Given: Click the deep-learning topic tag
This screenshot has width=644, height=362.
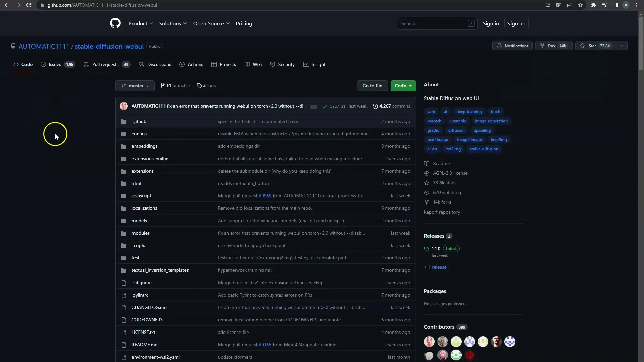Looking at the screenshot, I should click(469, 112).
